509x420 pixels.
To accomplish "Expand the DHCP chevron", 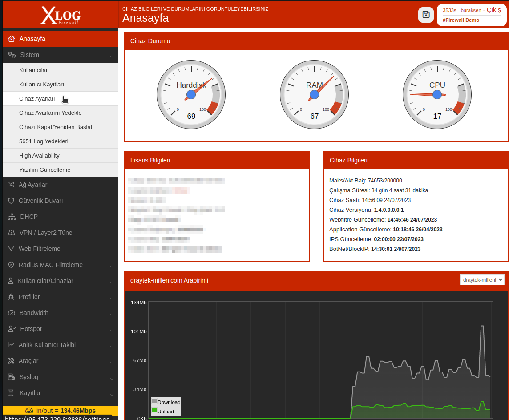I will click(x=112, y=218).
